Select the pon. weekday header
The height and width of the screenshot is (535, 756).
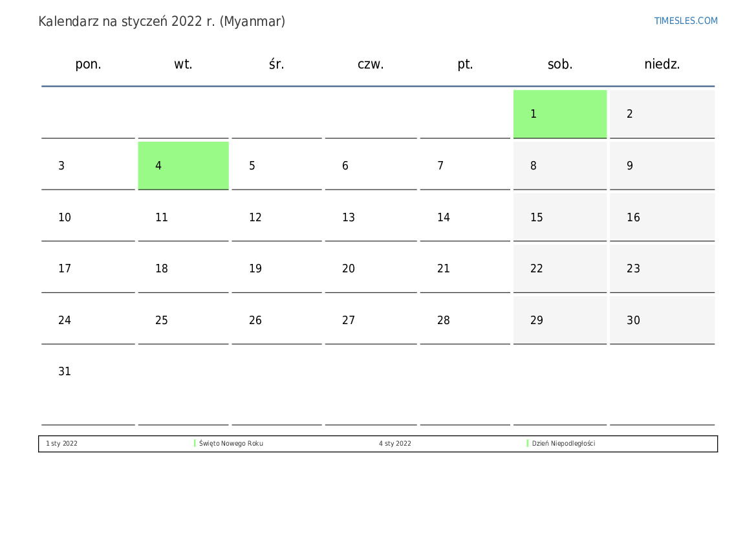click(x=88, y=64)
